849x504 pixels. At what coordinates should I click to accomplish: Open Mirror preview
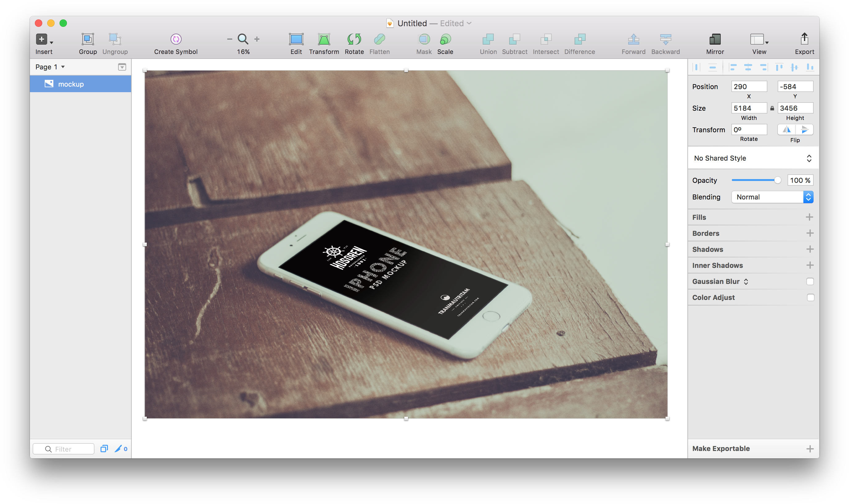pyautogui.click(x=715, y=39)
